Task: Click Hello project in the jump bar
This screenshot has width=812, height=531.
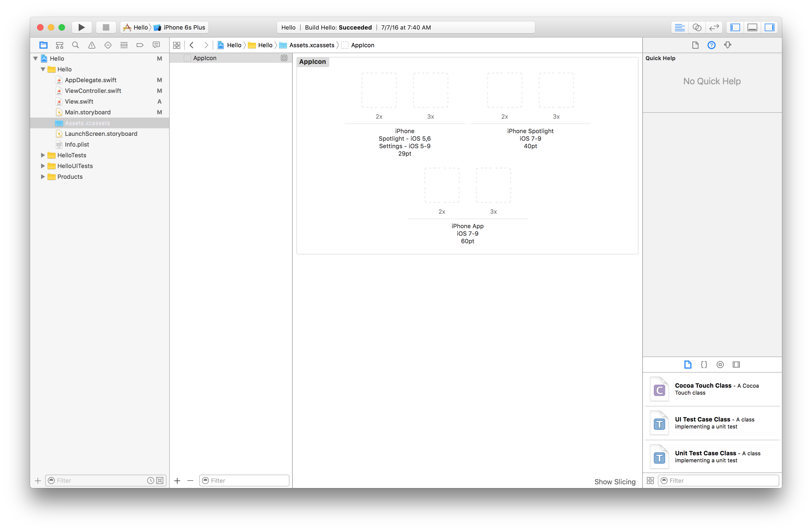Action: coord(229,45)
